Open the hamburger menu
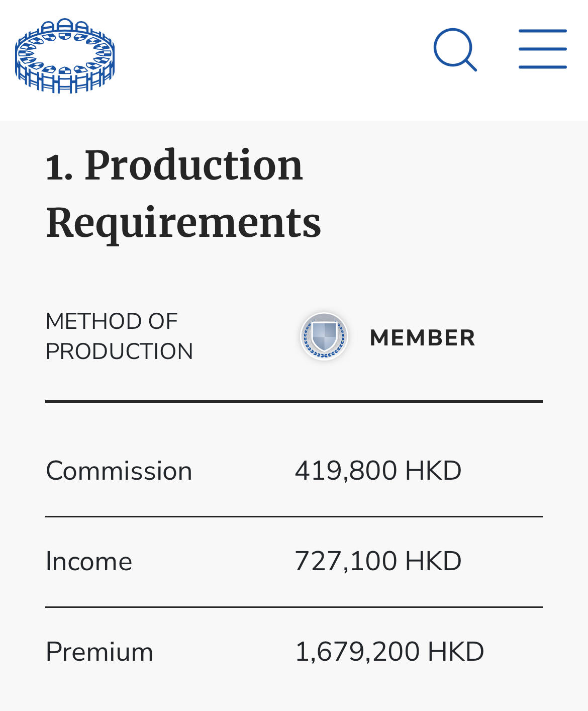 543,49
